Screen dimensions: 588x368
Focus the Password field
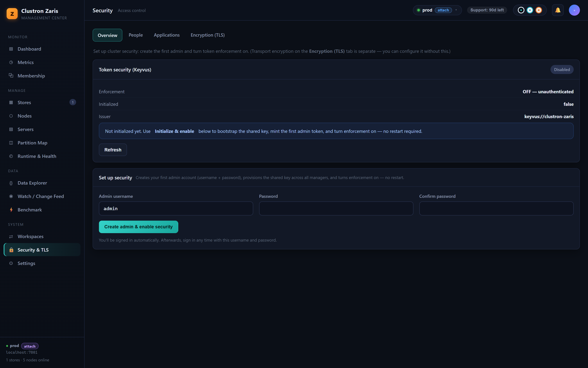click(336, 209)
